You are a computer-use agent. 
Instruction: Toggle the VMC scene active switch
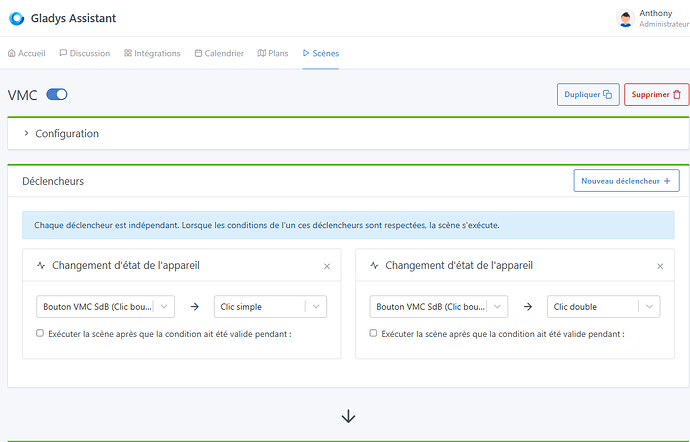pos(57,95)
